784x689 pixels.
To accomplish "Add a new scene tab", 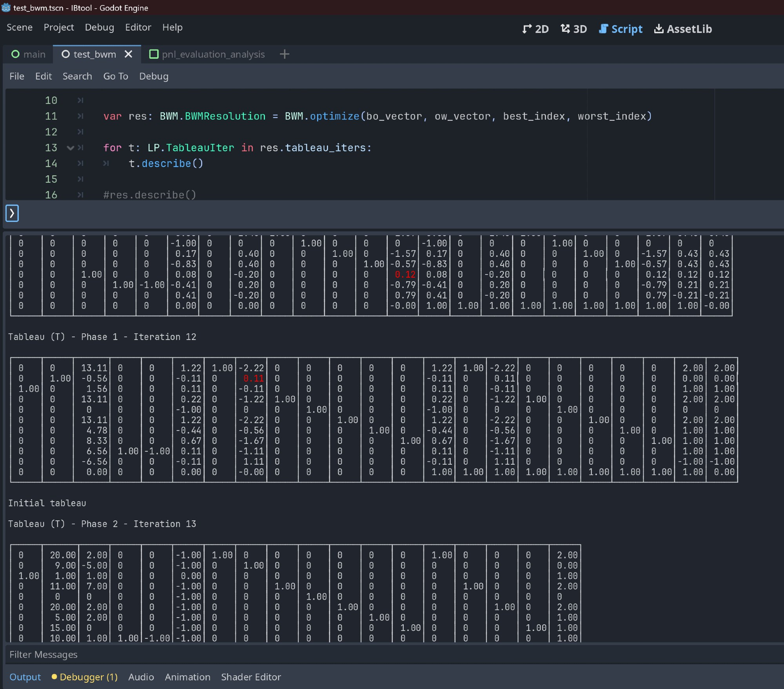I will point(285,54).
